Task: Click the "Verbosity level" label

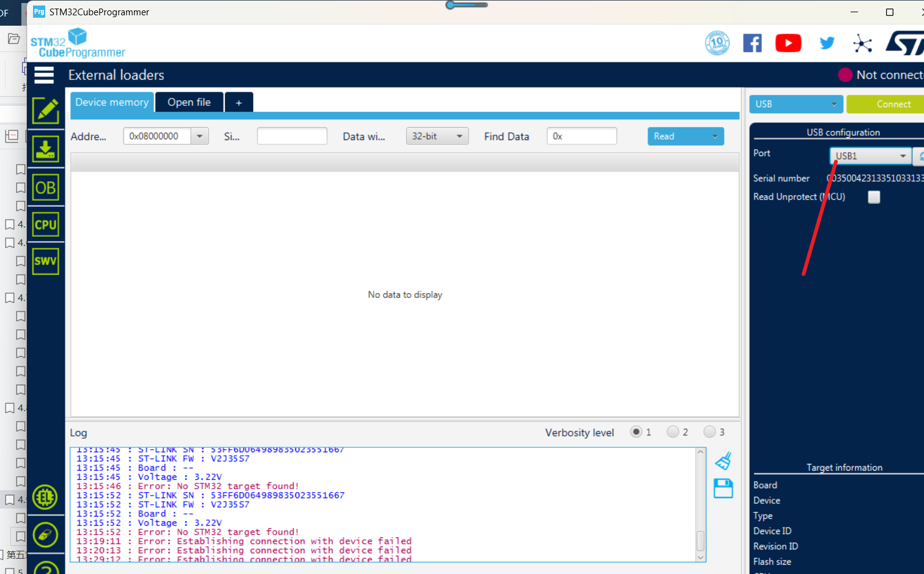Action: [580, 433]
